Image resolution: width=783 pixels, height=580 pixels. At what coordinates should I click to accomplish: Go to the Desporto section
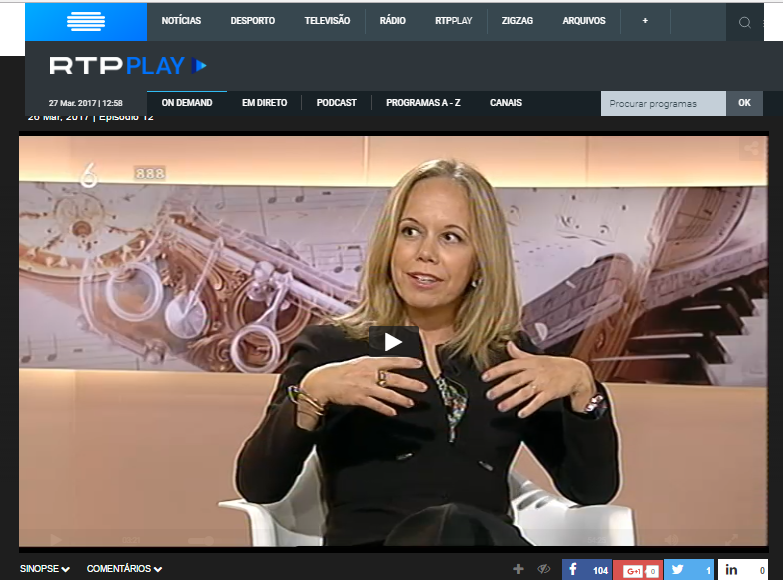(x=252, y=21)
